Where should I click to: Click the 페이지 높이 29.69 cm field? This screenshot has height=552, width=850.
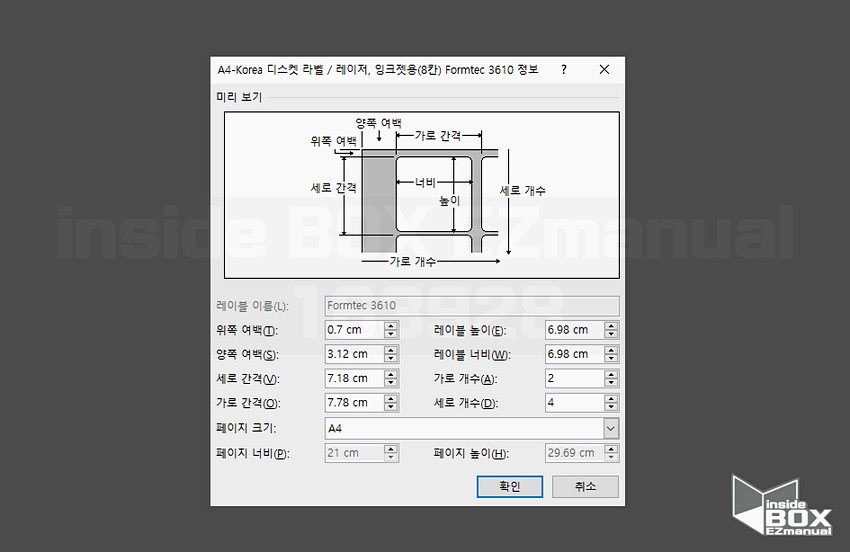[575, 453]
